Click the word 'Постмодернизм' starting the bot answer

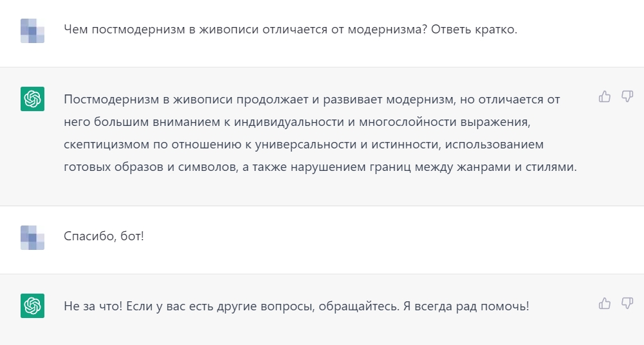point(111,100)
